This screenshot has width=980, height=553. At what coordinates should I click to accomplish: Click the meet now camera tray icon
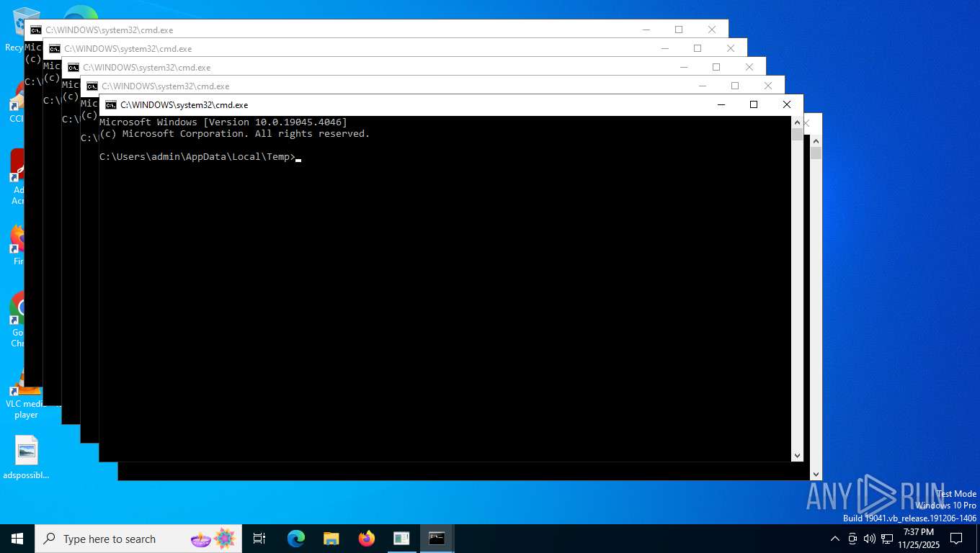(852, 539)
